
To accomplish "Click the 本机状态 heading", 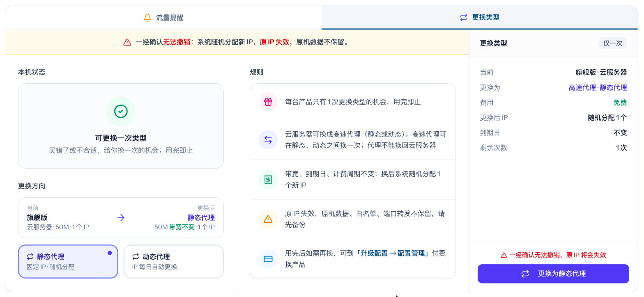I will (32, 72).
